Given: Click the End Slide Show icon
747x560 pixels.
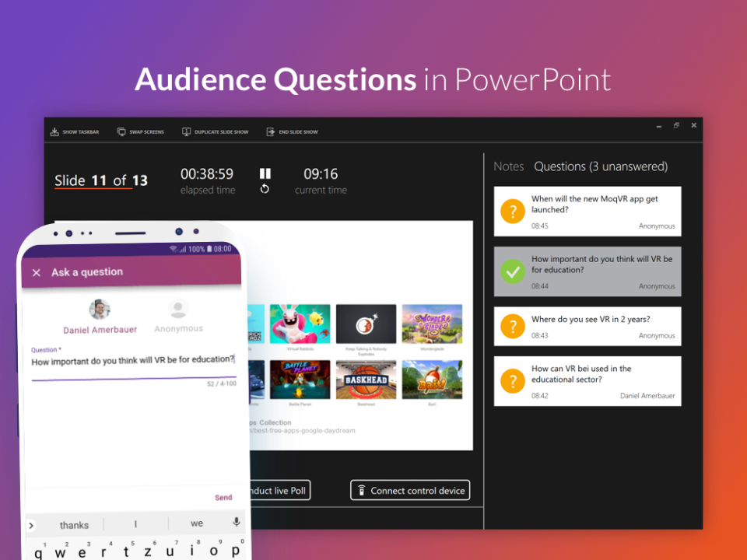Looking at the screenshot, I should (x=270, y=131).
